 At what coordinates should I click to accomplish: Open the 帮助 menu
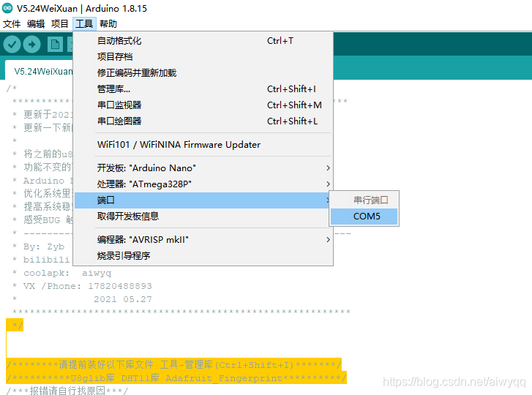coord(108,23)
